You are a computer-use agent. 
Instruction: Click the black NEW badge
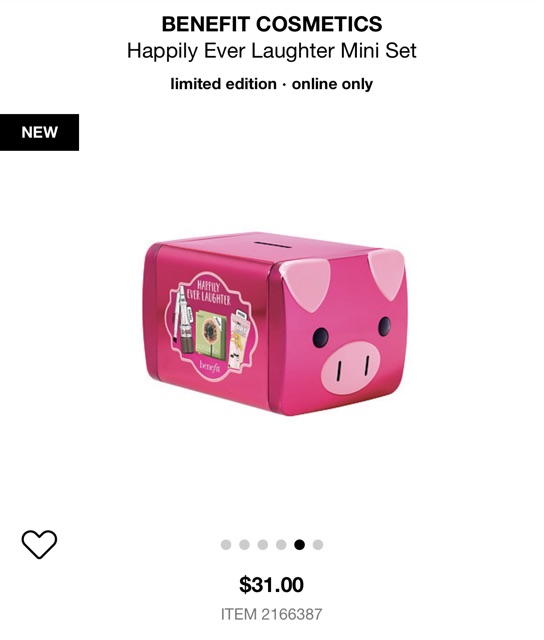click(39, 132)
